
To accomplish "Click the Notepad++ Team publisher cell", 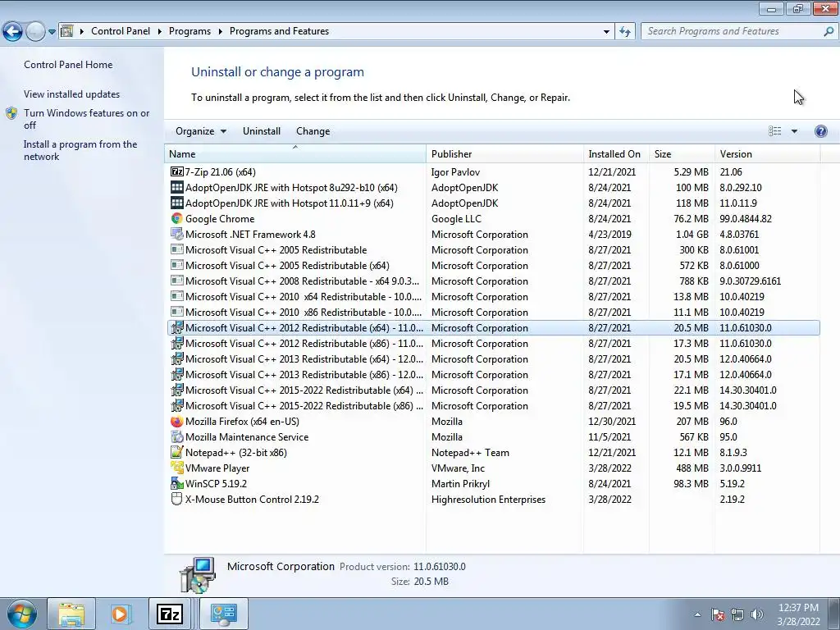I will (x=470, y=452).
